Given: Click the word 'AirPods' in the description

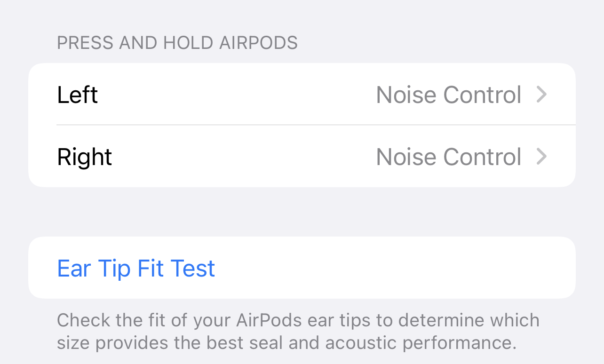Looking at the screenshot, I should point(269,320).
